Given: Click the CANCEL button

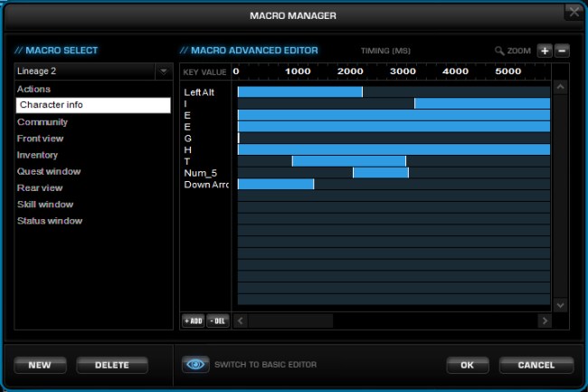Looking at the screenshot, I should (536, 365).
